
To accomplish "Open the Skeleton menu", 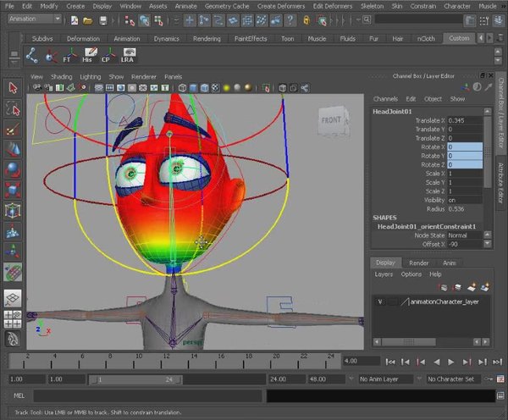I will pos(372,5).
